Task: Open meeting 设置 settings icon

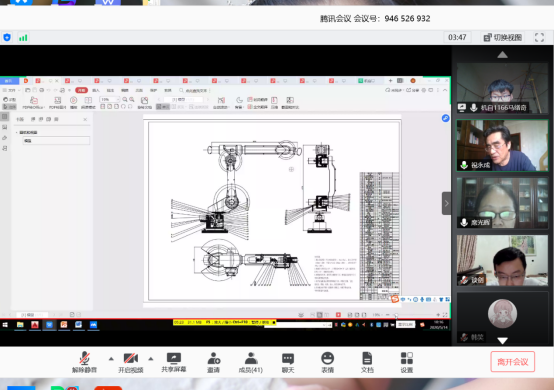Action: [407, 358]
